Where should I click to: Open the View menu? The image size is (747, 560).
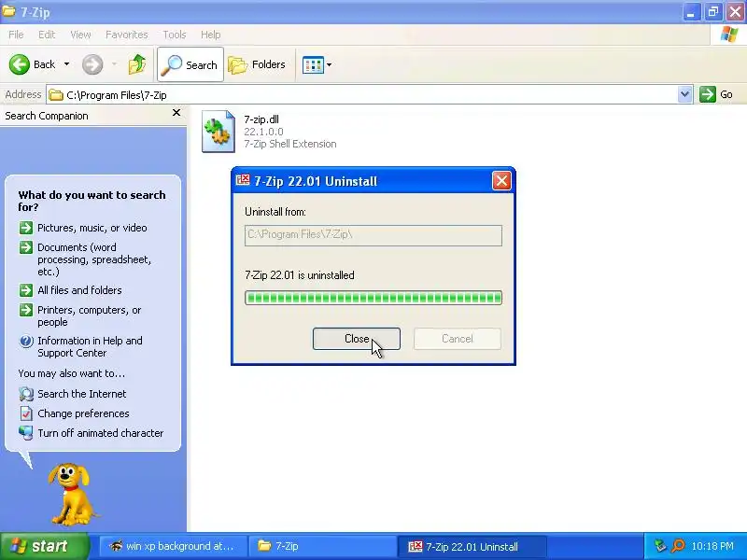coord(80,35)
